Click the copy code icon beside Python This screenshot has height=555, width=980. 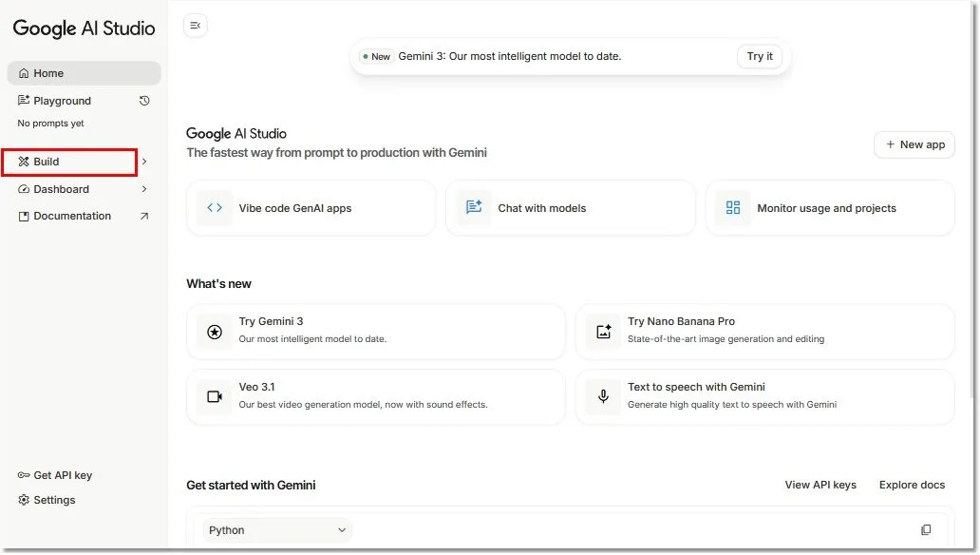click(926, 530)
